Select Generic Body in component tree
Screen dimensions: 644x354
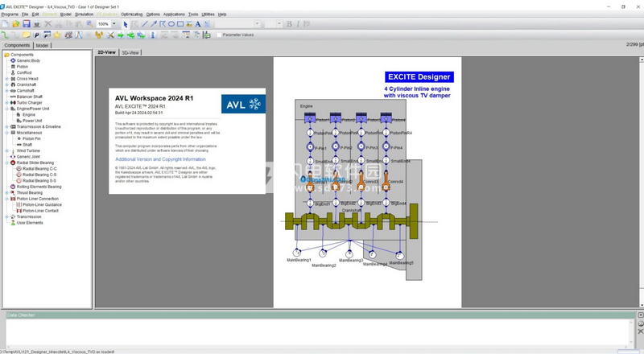(28, 60)
